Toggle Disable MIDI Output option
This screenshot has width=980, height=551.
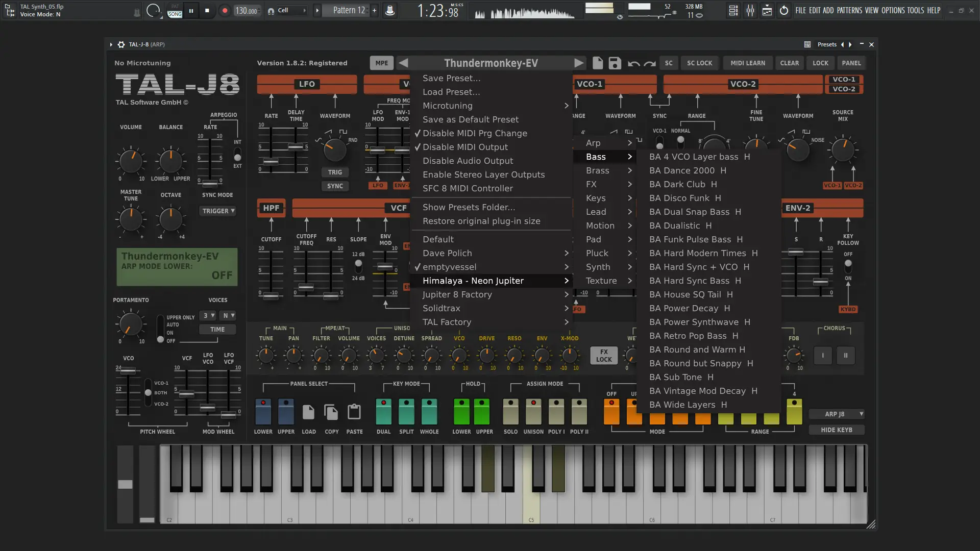pyautogui.click(x=465, y=147)
